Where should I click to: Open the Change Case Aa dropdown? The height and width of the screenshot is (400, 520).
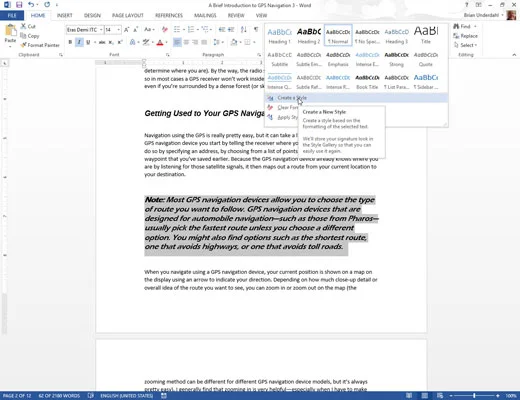[x=149, y=30]
